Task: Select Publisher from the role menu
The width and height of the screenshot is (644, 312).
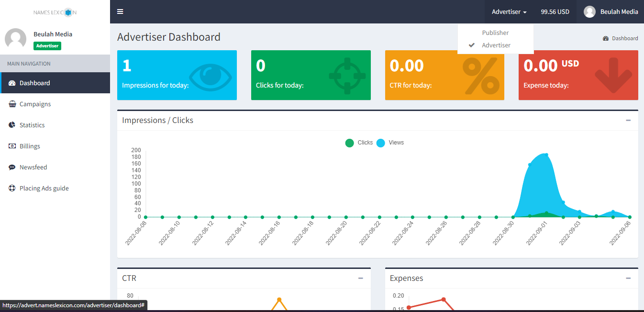Action: (495, 33)
